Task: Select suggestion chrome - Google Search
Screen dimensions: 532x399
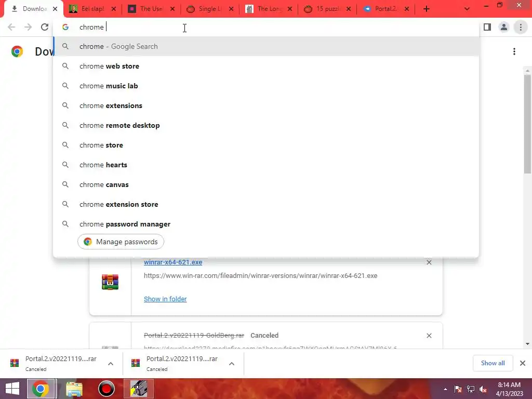Action: pyautogui.click(x=266, y=46)
